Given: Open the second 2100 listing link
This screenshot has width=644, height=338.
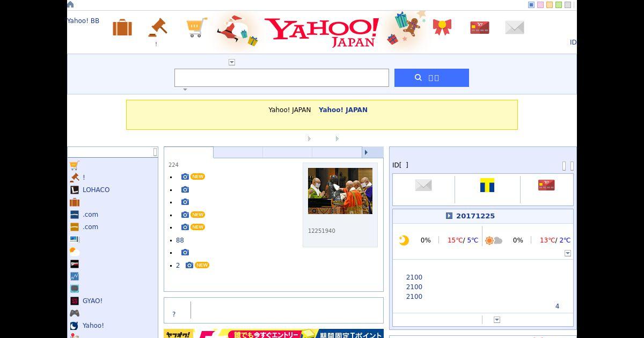Looking at the screenshot, I should [x=414, y=287].
